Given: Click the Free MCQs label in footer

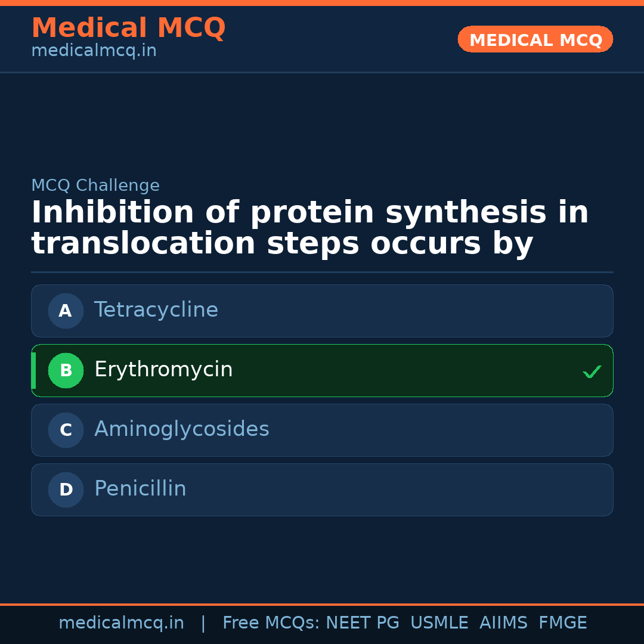Looking at the screenshot, I should (x=271, y=623).
